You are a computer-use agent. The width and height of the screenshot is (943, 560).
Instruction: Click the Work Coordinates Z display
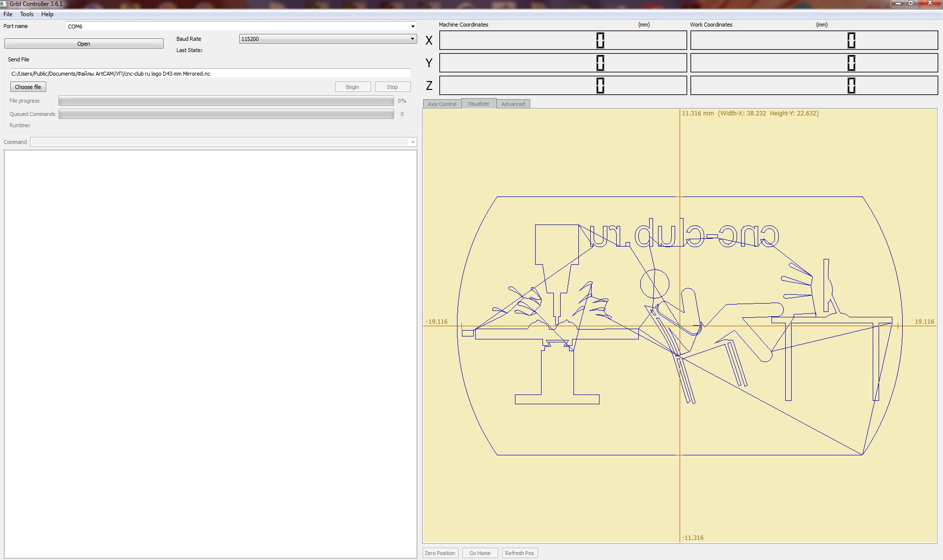point(814,85)
